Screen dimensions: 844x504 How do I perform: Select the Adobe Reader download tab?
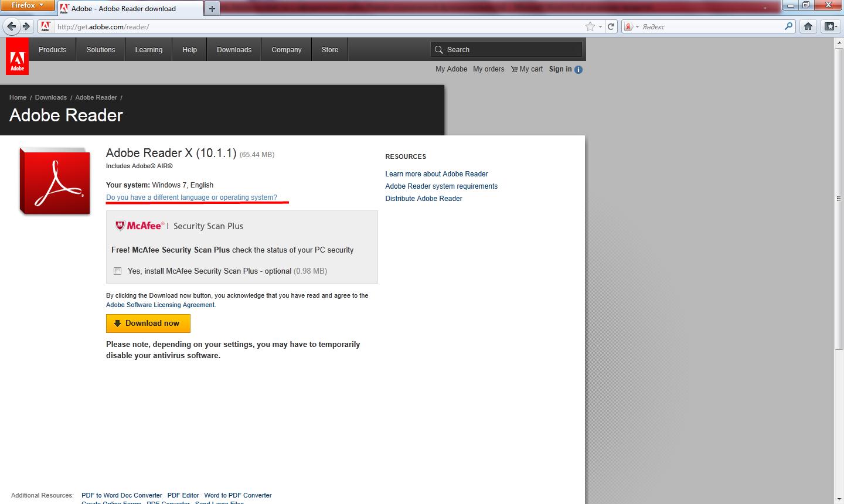point(130,8)
